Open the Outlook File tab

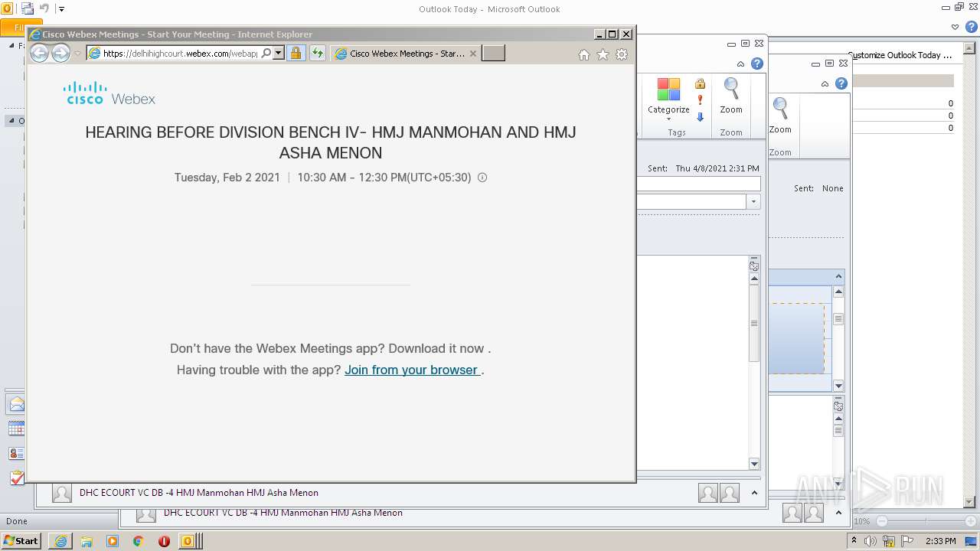click(x=15, y=28)
